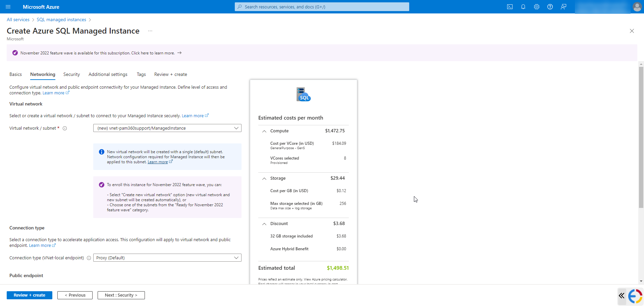Open the portal hamburger menu
This screenshot has height=306, width=644.
[x=8, y=7]
